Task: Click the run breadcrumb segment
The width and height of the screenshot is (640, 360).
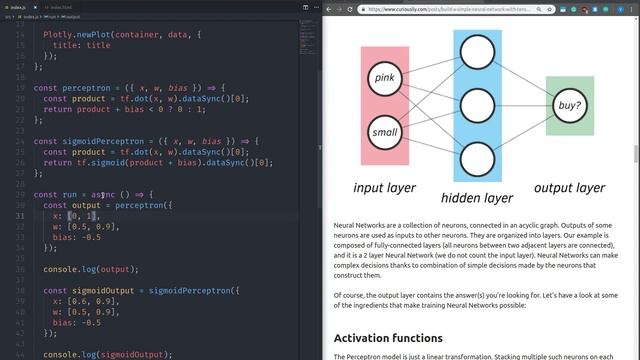Action: (x=51, y=17)
